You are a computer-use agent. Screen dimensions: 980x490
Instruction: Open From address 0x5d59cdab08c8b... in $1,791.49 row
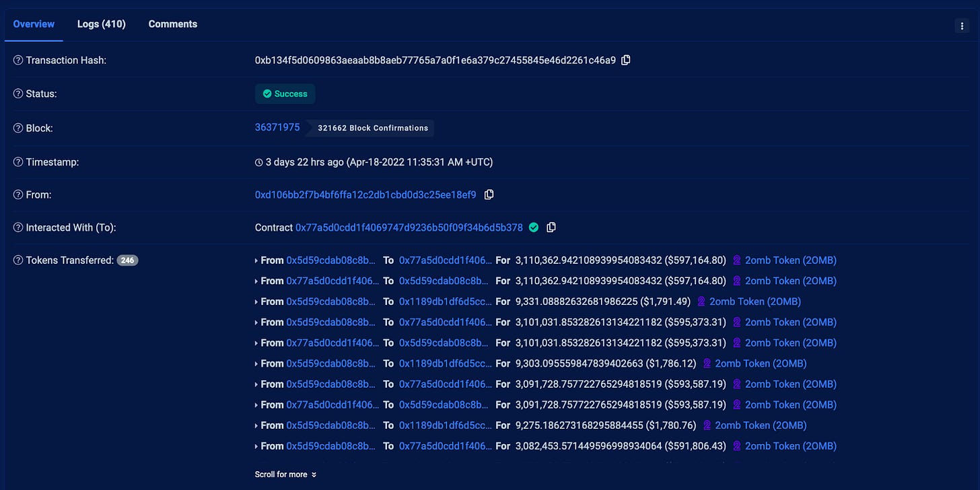point(331,302)
